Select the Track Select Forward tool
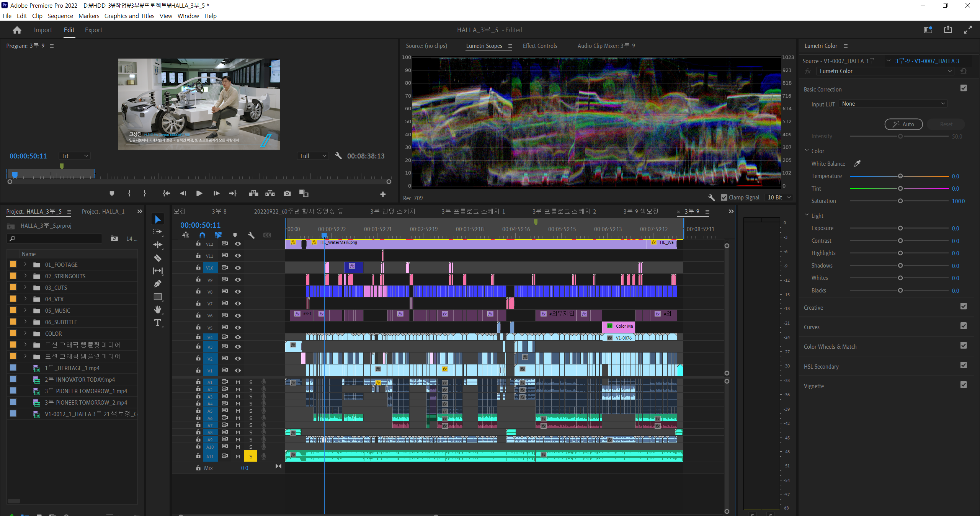This screenshot has height=516, width=980. 158,232
